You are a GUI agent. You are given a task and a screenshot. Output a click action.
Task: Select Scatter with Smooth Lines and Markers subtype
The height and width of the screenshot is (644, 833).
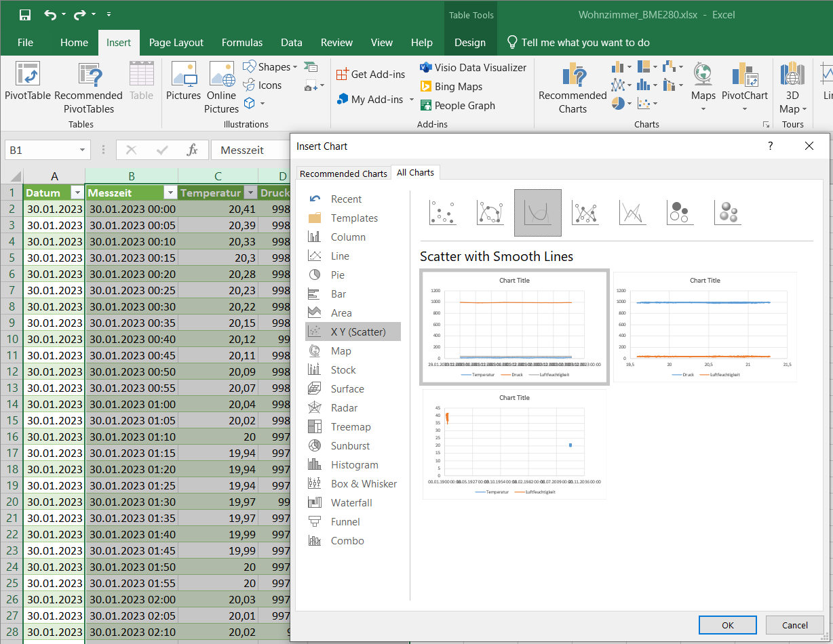click(490, 213)
